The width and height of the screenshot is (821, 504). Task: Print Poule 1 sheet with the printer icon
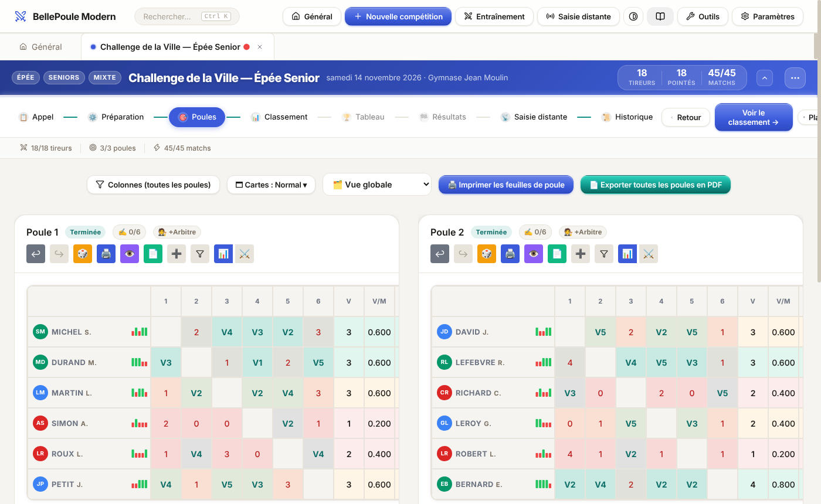click(x=106, y=254)
